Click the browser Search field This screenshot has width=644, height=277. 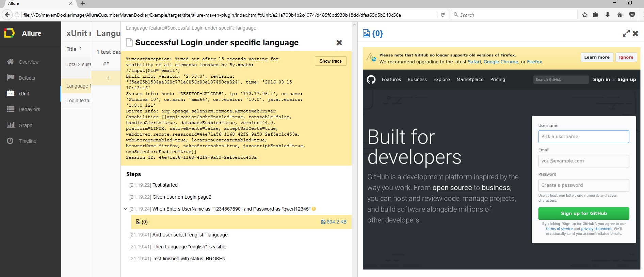[514, 15]
